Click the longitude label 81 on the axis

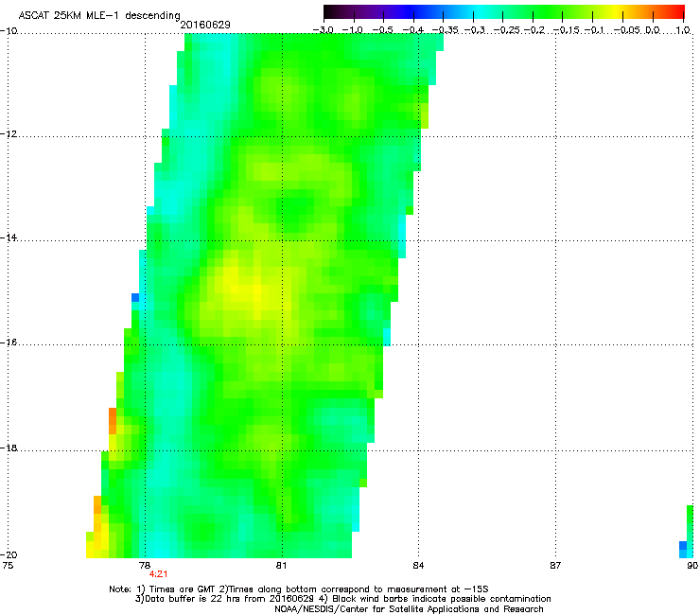pos(281,566)
